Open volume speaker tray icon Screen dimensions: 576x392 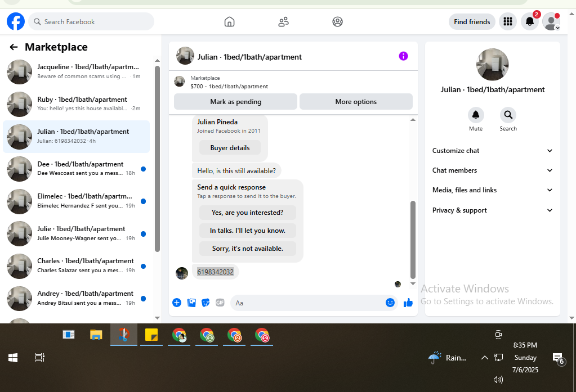[x=498, y=380]
